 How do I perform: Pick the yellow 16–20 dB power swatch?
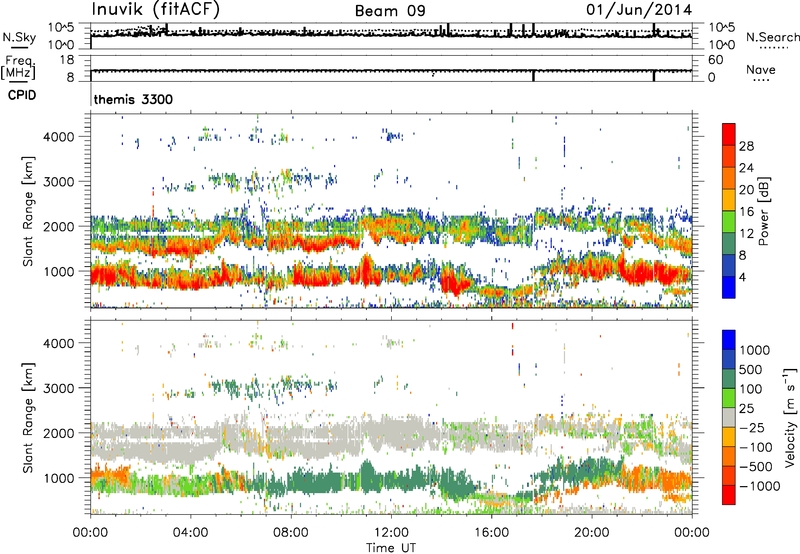(729, 200)
